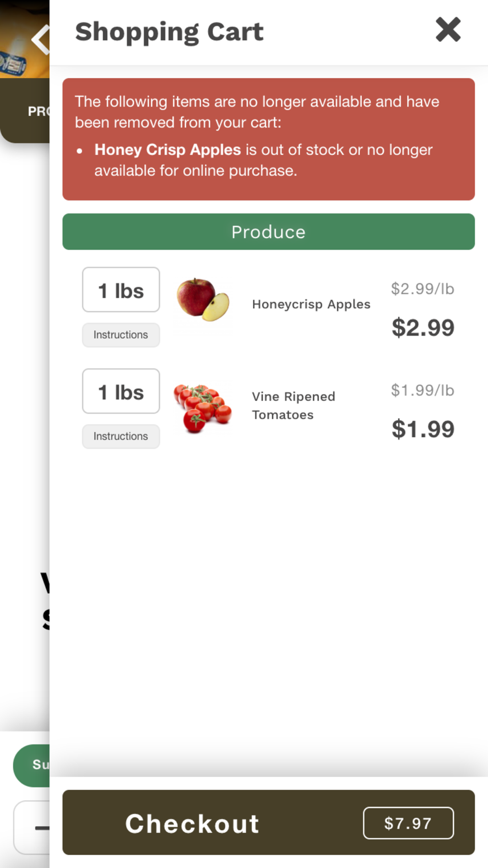Tap the back chevron behind the cart

point(40,39)
